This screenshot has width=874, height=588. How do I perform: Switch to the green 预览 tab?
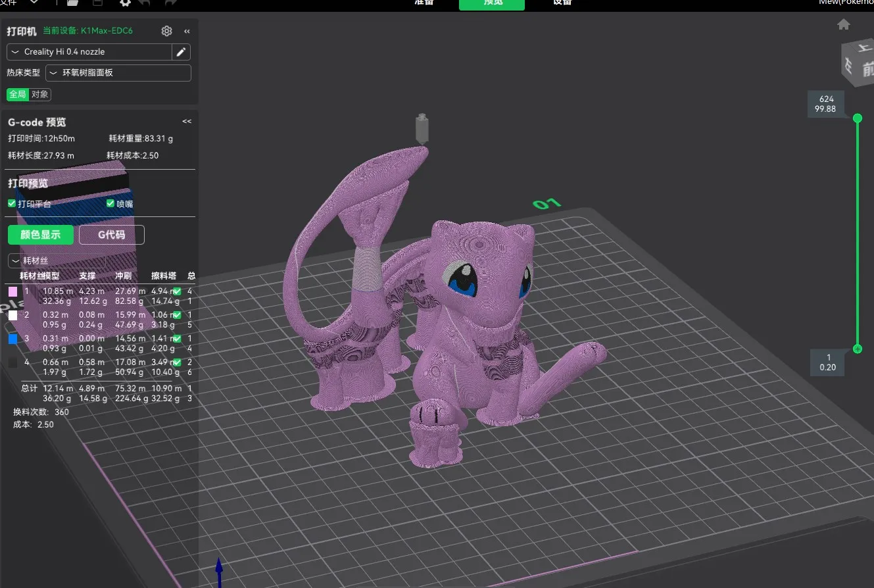click(492, 4)
